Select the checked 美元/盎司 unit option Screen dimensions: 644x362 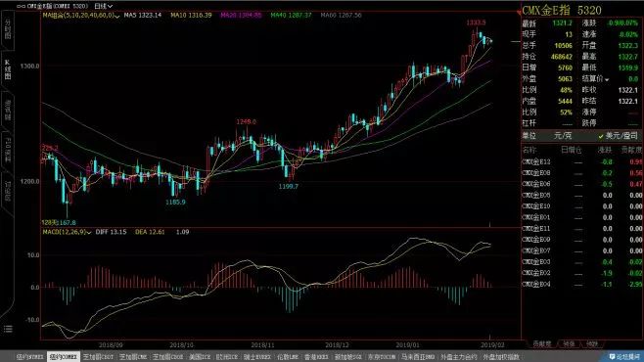619,135
